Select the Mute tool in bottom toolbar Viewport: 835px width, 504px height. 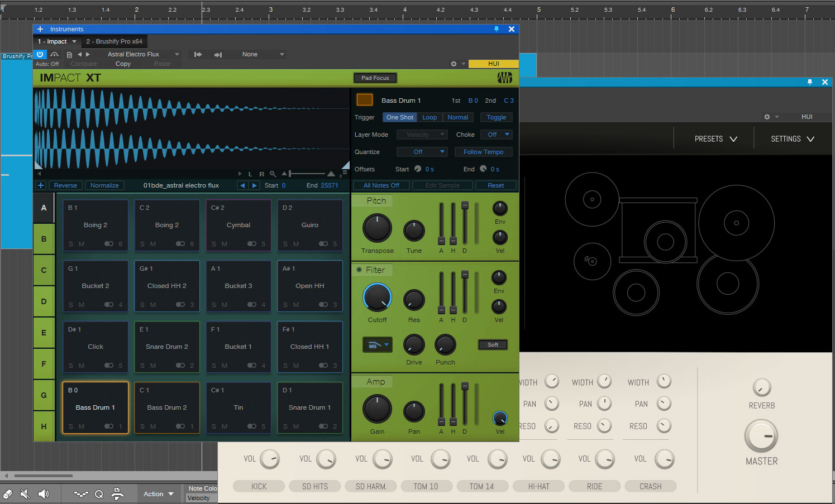[25, 494]
